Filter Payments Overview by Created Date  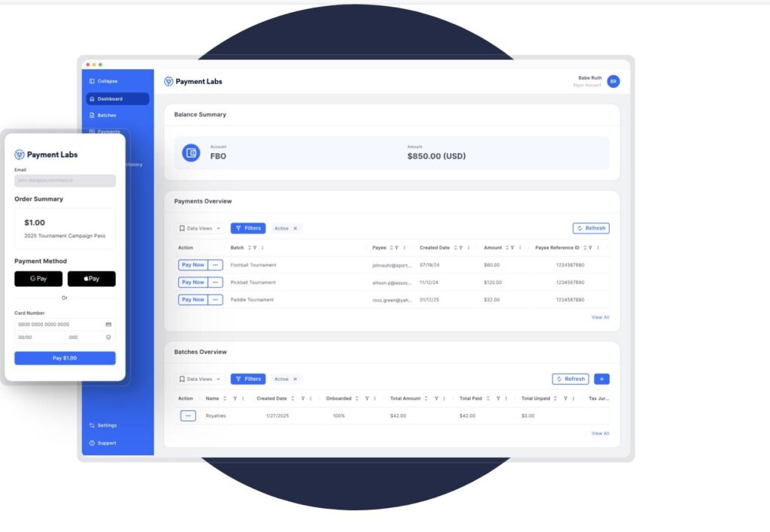[x=461, y=248]
